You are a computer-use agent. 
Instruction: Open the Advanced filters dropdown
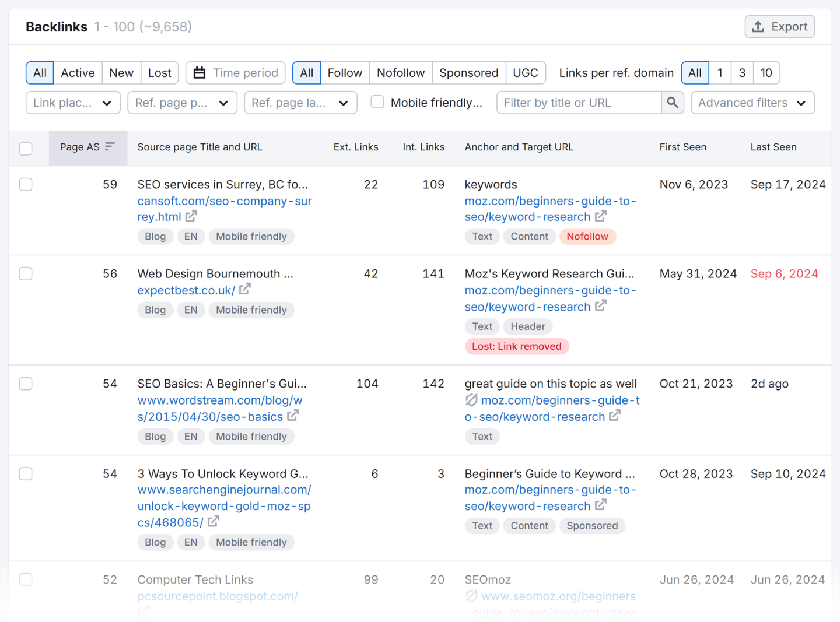coord(752,103)
